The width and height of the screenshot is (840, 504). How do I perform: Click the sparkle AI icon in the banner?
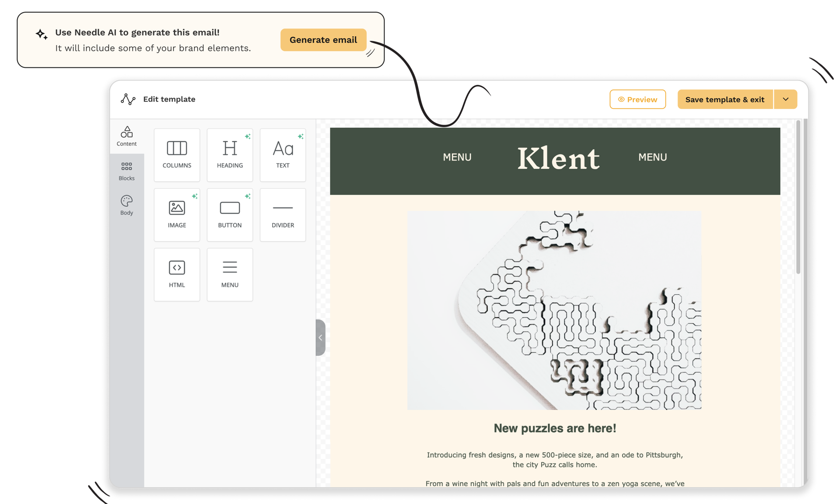(42, 34)
